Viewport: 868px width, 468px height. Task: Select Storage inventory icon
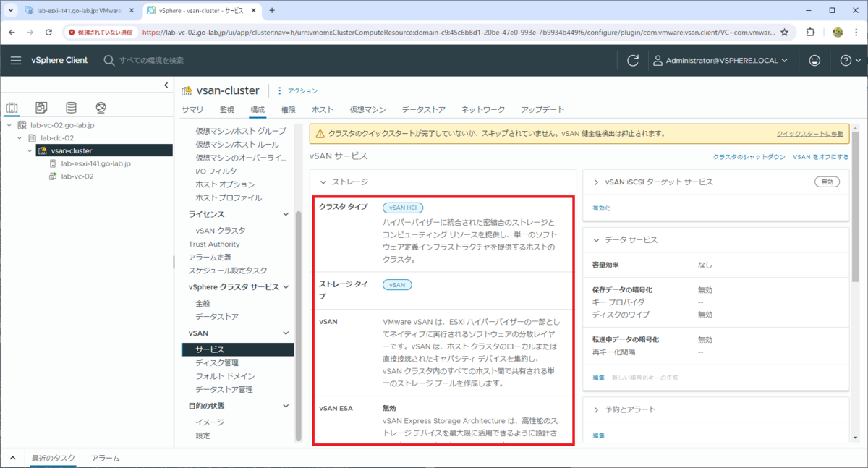coord(71,108)
